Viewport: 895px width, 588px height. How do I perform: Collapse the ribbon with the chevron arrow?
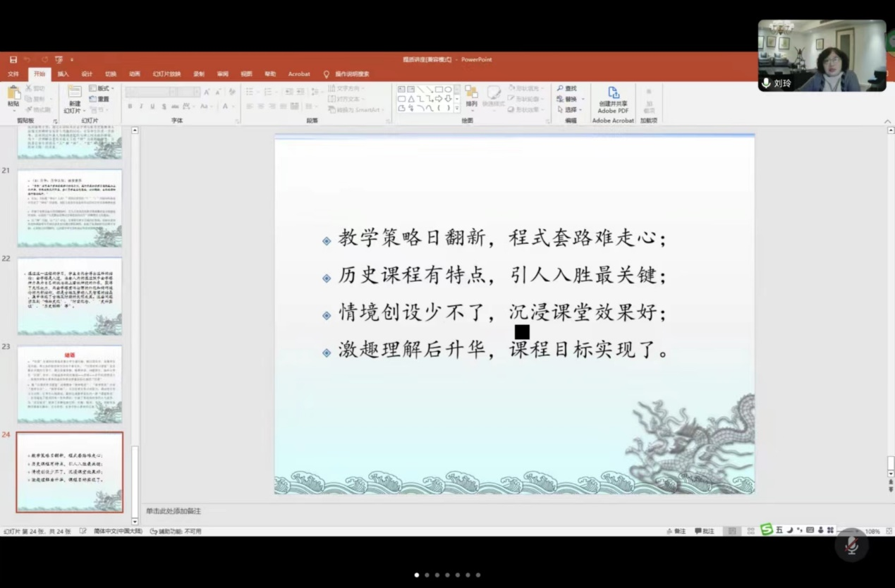[887, 121]
